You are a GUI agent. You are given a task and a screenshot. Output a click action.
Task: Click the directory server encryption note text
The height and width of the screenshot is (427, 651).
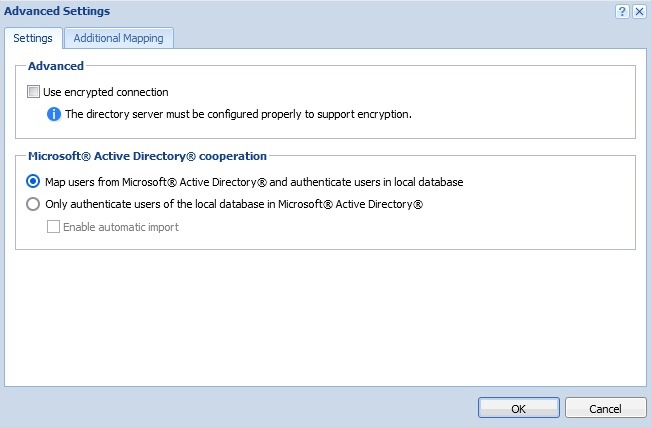click(x=238, y=114)
